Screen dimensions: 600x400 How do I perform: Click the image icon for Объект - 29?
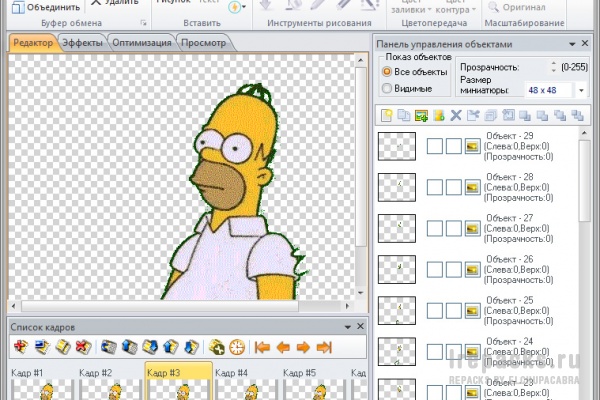tap(472, 146)
